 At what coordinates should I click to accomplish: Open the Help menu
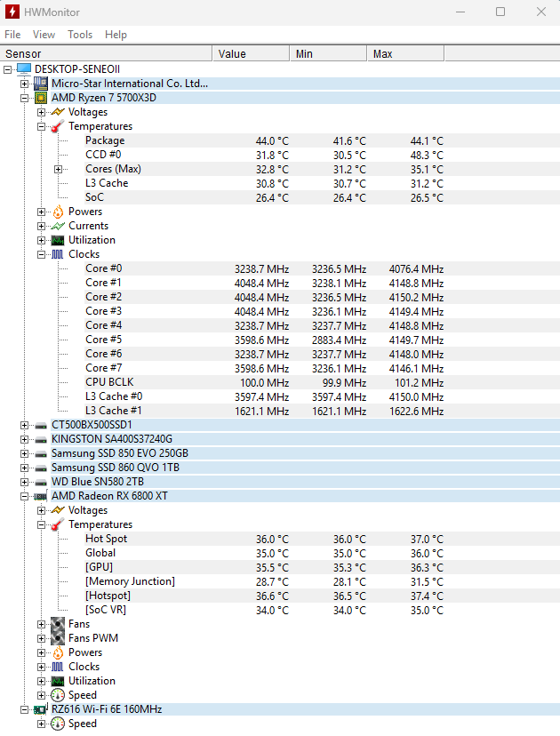click(x=116, y=35)
